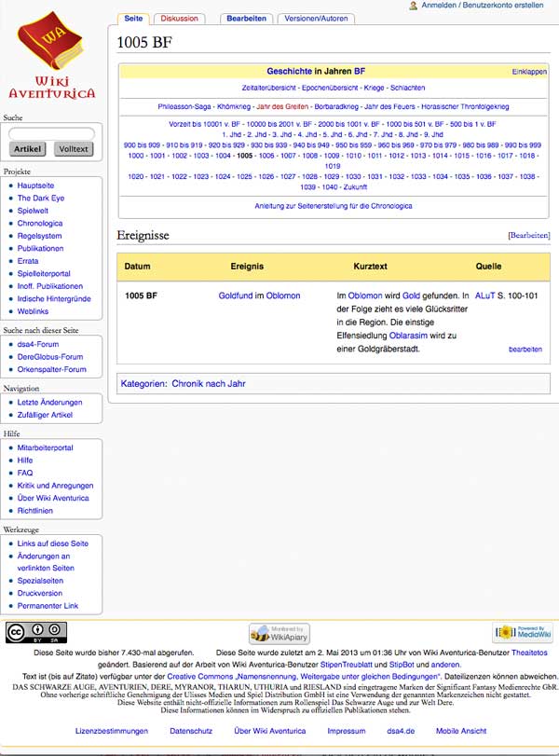This screenshot has height=756, width=559.
Task: Open the FAQ link
Action: click(x=25, y=473)
